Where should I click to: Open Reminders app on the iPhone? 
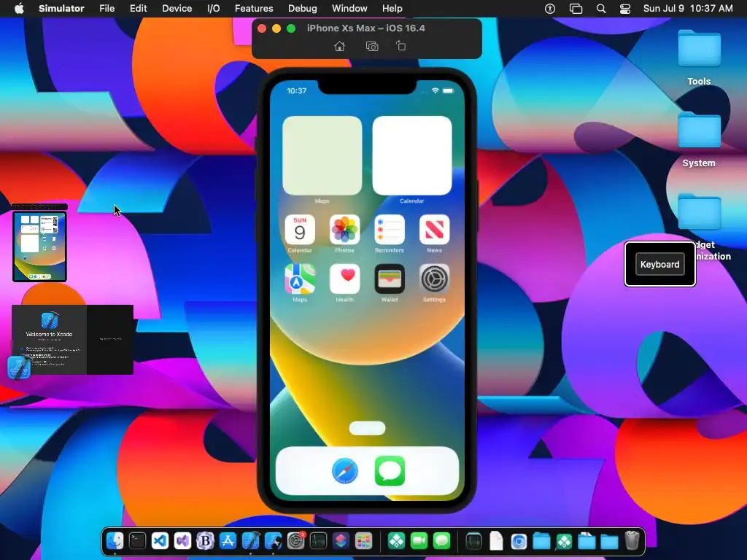point(390,230)
